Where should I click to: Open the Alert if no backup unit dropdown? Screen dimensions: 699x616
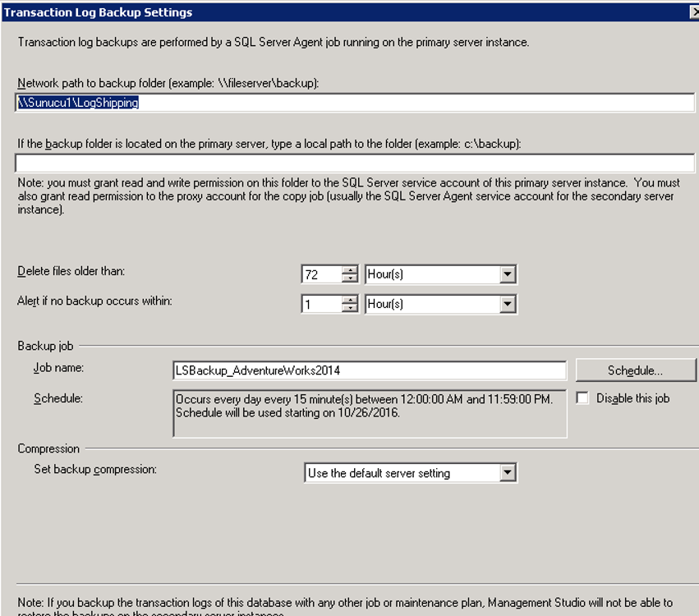click(x=508, y=305)
